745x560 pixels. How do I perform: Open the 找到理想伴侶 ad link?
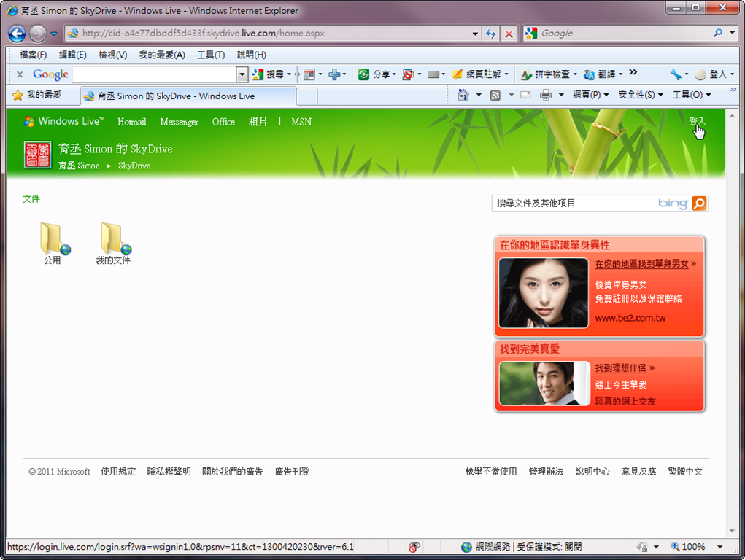620,368
